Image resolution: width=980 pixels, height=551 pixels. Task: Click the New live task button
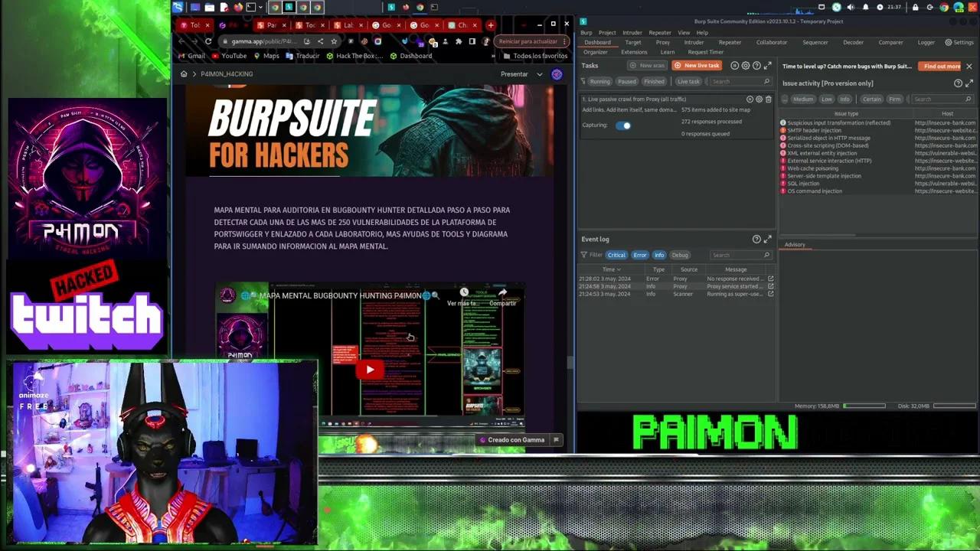(x=697, y=66)
